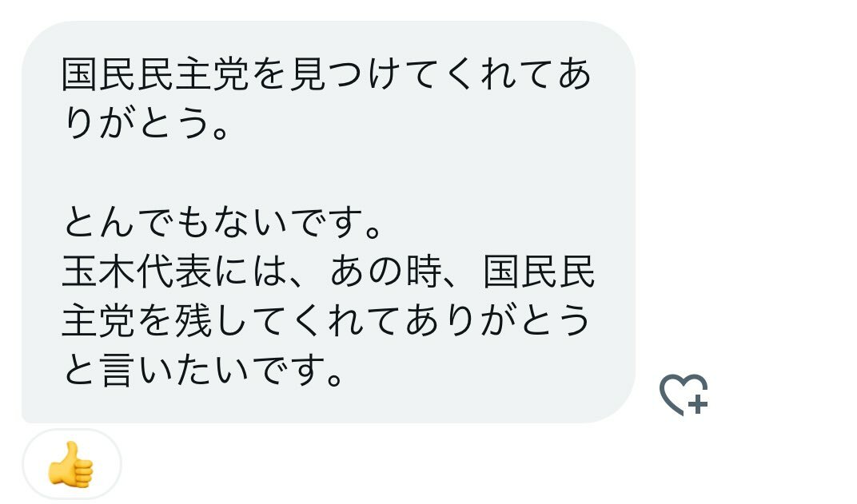
Task: Open the heart-plus add reaction icon
Action: 684,395
